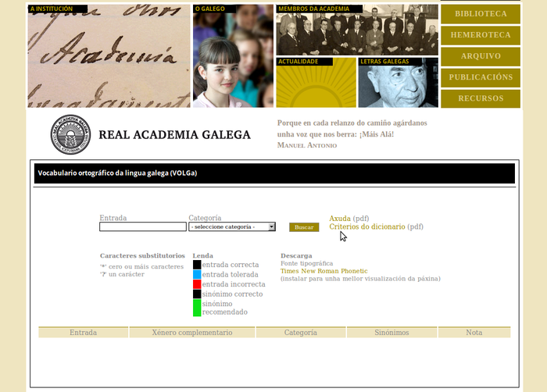Click the Caracteres substitutorios heading
The height and width of the screenshot is (392, 547).
click(142, 255)
